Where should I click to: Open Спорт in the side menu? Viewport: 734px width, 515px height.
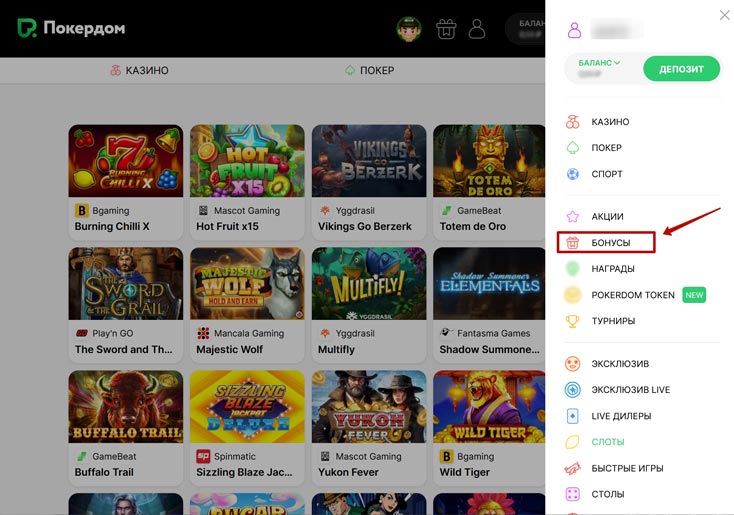tap(606, 174)
